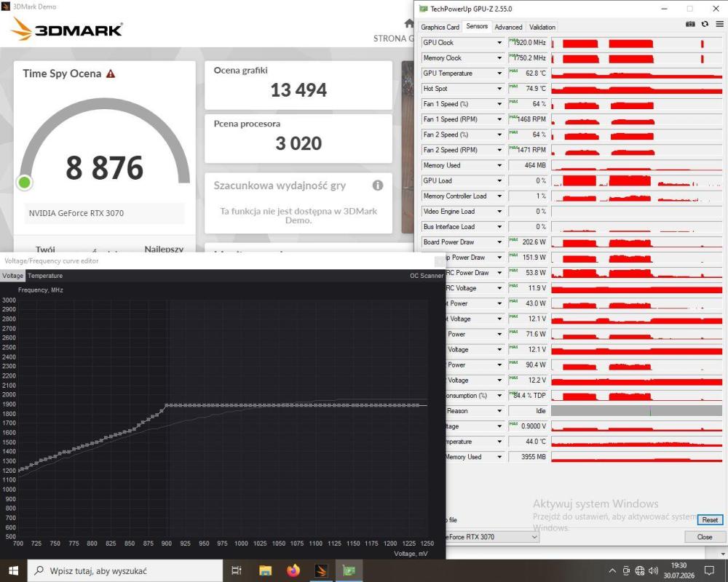Select the Sensors tab in GPU-Z
728x582 pixels.
477,26
